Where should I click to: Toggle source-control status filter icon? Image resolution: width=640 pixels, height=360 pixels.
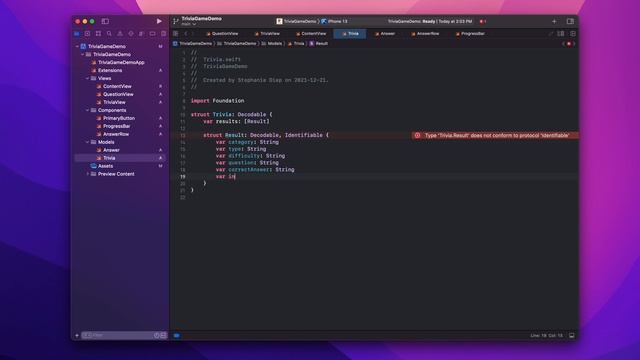tap(164, 336)
